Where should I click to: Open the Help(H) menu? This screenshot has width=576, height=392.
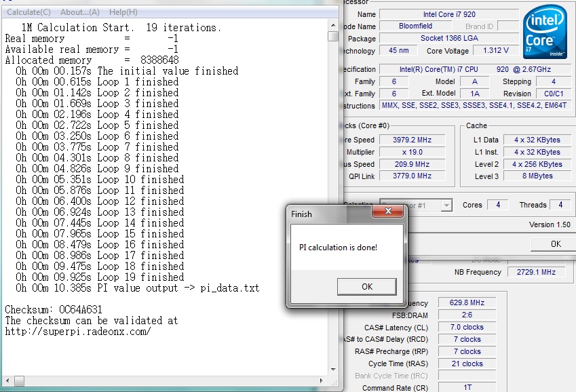coord(123,12)
